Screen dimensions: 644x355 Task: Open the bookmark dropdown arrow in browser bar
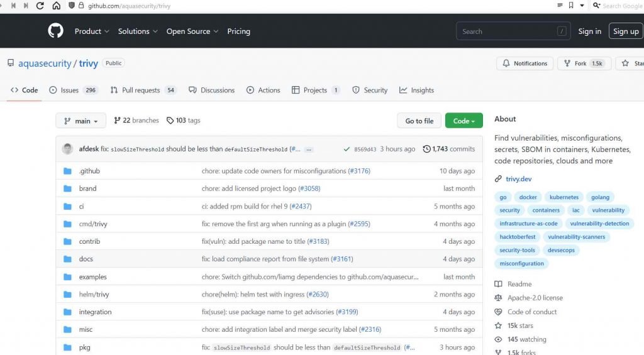582,6
